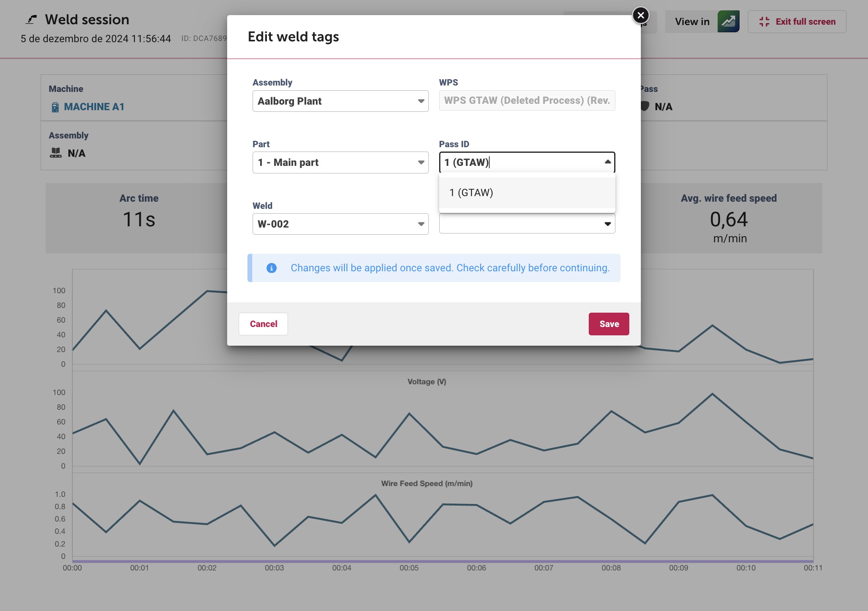Click the weld torch icon beside Weld session

point(31,19)
